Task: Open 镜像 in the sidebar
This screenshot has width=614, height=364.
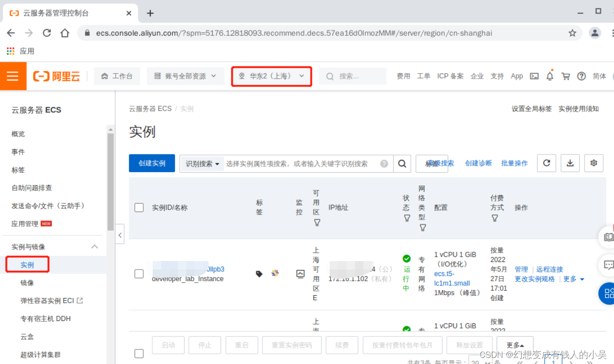Action: tap(27, 283)
